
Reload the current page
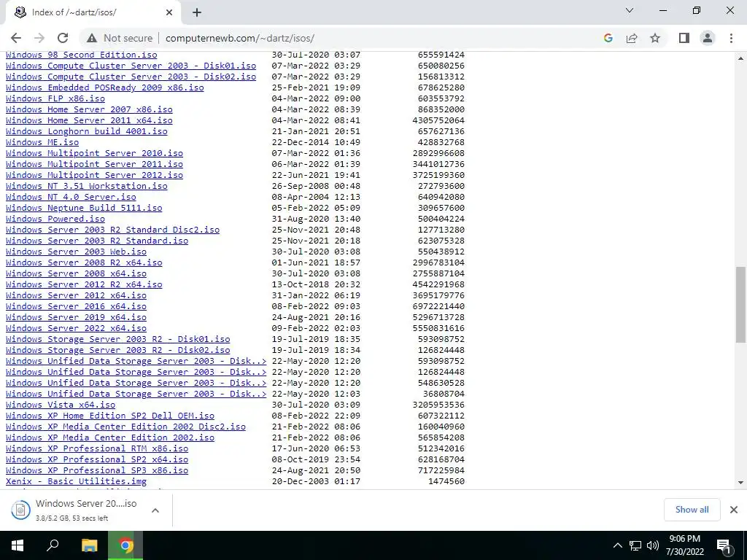[63, 38]
